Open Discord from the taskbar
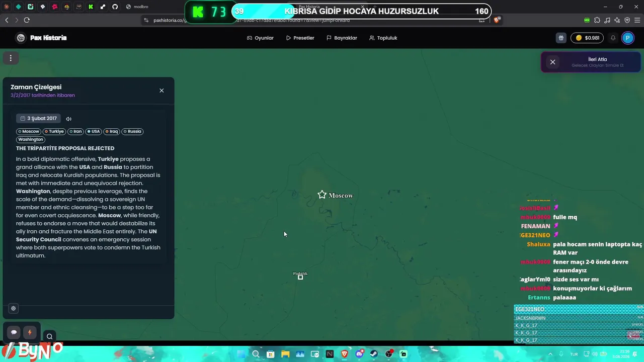The width and height of the screenshot is (644, 362). pos(359,354)
